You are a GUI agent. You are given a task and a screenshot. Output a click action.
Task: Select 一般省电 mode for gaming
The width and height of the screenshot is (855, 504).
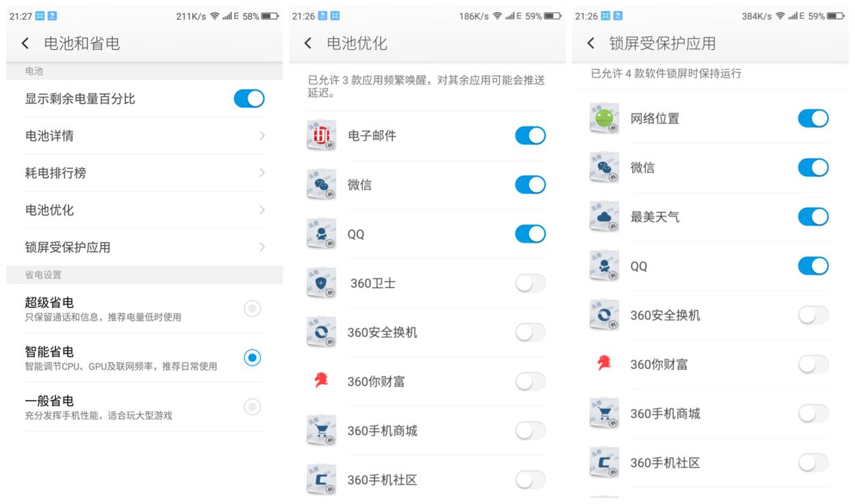click(x=252, y=407)
